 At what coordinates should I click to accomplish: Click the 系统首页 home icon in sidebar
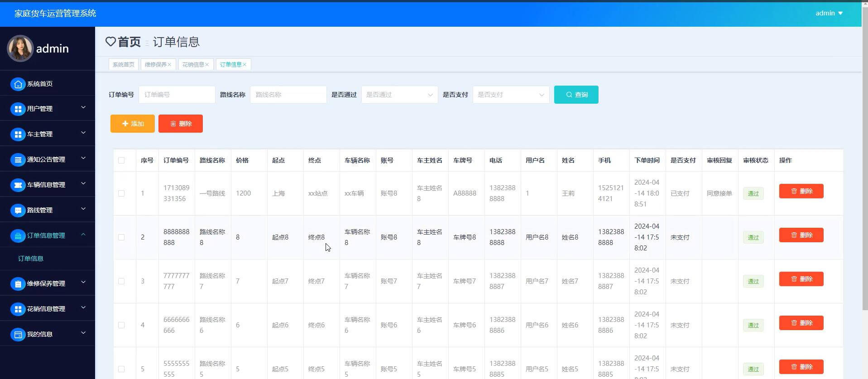pyautogui.click(x=18, y=84)
